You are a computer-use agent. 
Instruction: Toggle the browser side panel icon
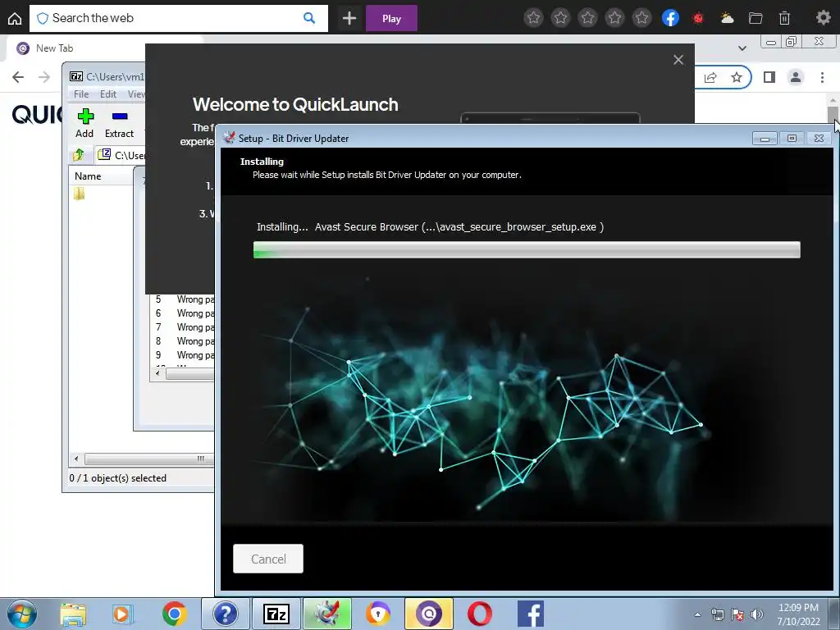coord(769,78)
